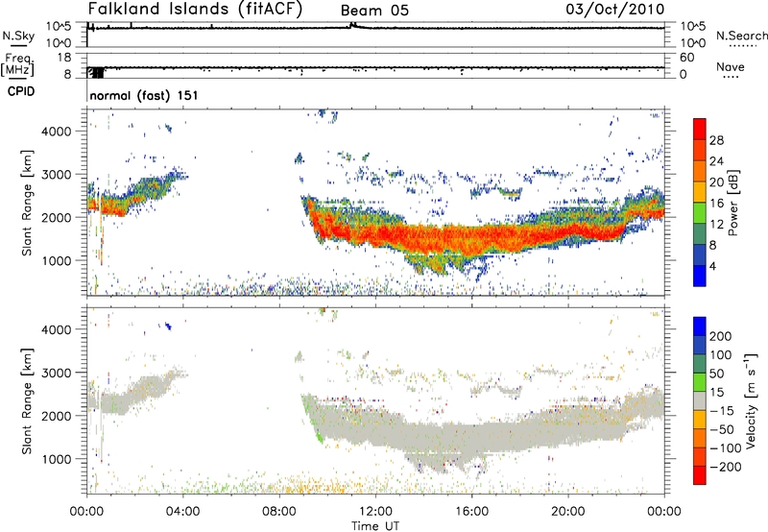
Task: Click the '16' label on Power colorbar
Action: click(x=716, y=204)
